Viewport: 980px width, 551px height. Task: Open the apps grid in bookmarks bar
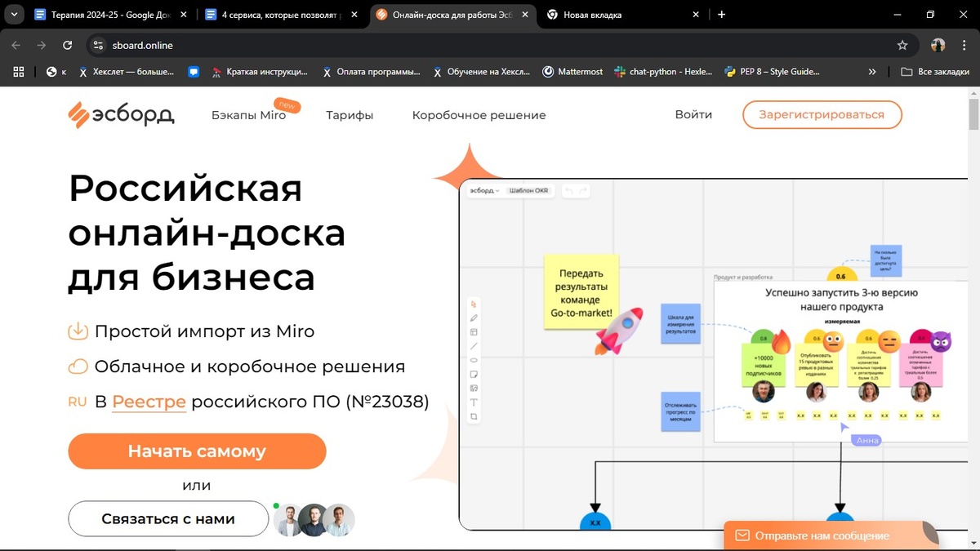pyautogui.click(x=20, y=72)
